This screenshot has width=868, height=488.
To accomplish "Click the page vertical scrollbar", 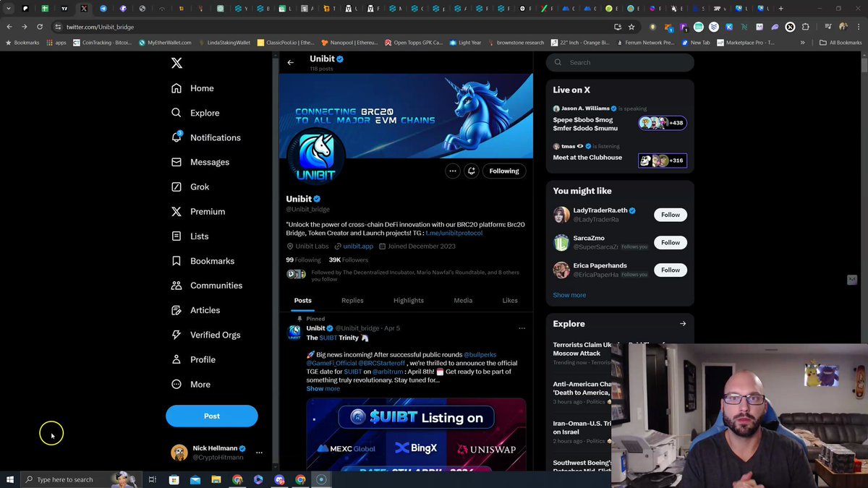I will click(864, 64).
